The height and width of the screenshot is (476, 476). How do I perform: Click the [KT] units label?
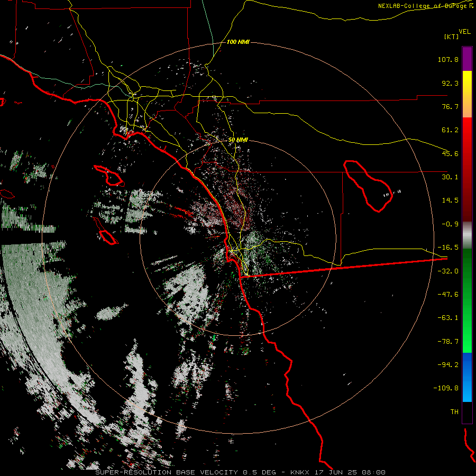pos(451,36)
